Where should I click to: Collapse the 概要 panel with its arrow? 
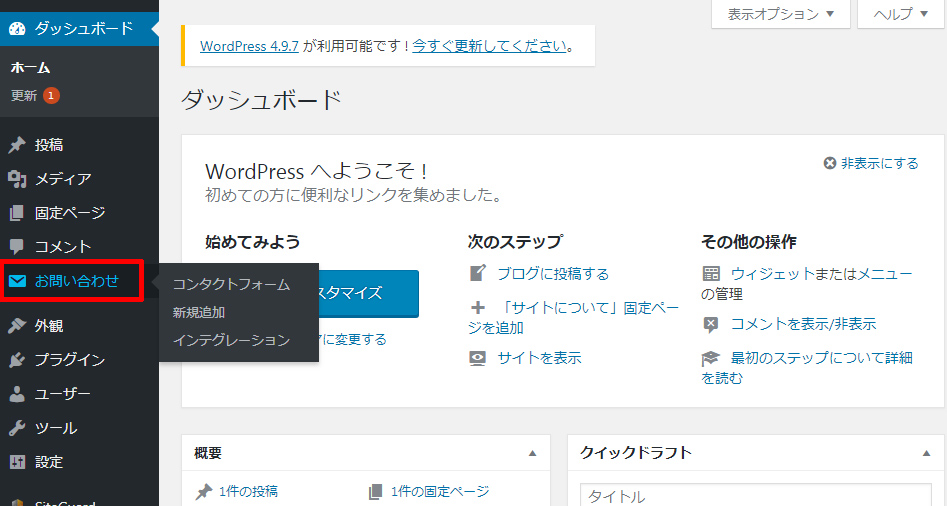533,453
